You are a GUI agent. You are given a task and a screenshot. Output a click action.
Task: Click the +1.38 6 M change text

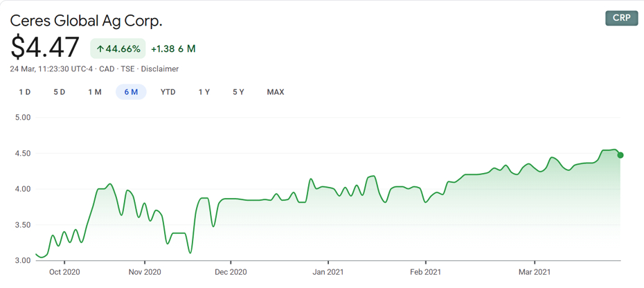tap(173, 49)
